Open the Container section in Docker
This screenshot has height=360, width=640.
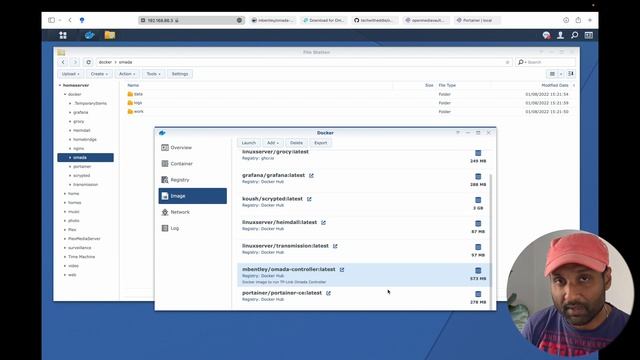pyautogui.click(x=193, y=164)
